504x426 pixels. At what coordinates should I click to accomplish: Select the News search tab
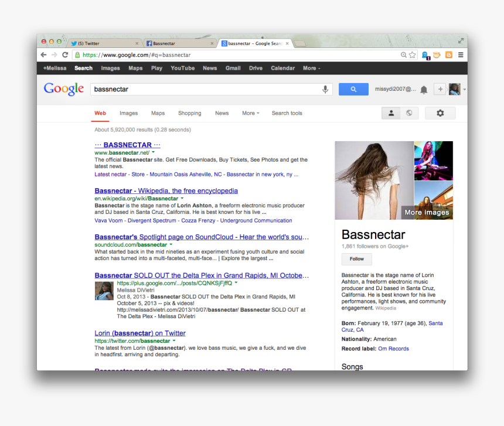(222, 113)
